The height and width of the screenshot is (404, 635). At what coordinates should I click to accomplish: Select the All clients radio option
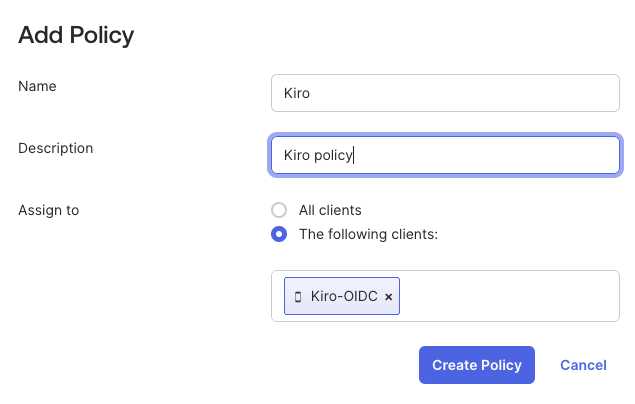click(x=279, y=211)
